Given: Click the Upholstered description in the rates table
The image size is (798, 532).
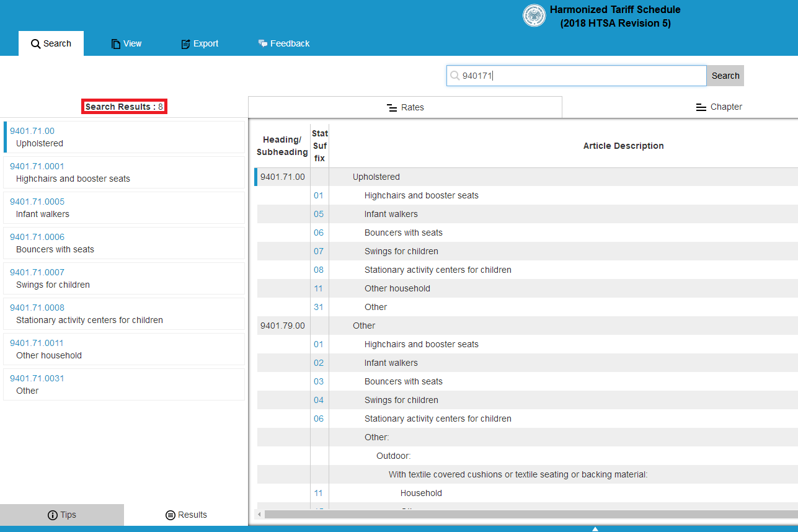Looking at the screenshot, I should (376, 177).
